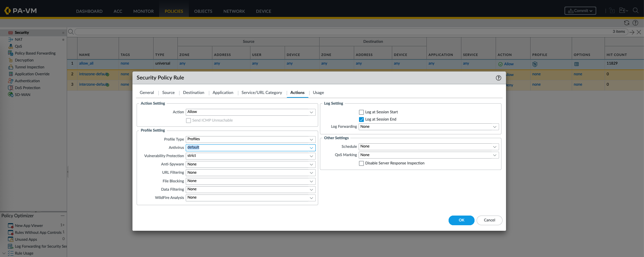Open SD-WAN policies in sidebar

22,95
